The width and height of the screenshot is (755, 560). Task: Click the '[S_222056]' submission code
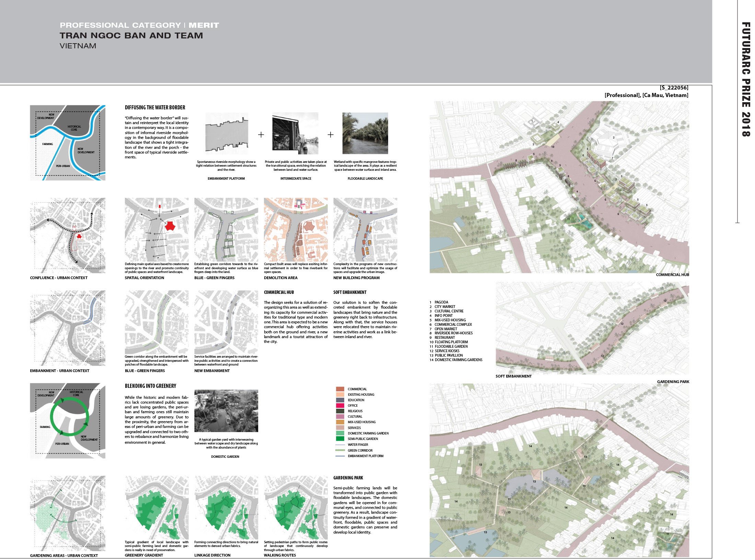pyautogui.click(x=674, y=88)
